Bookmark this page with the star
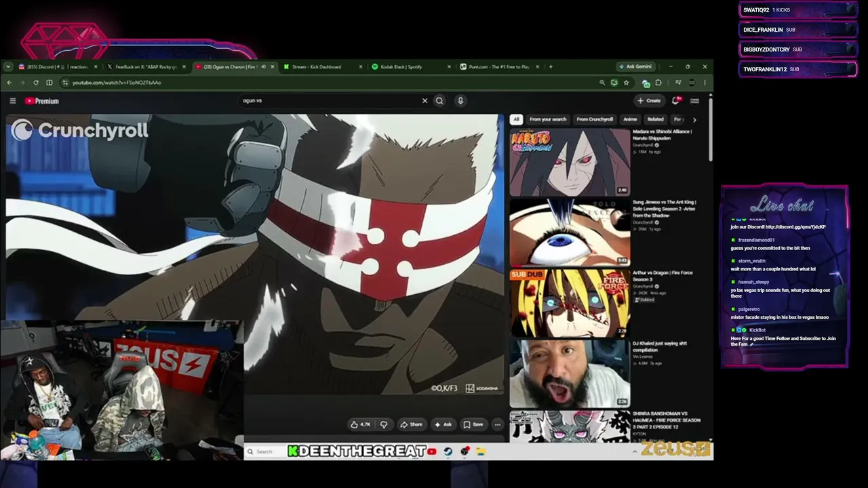 pyautogui.click(x=626, y=83)
